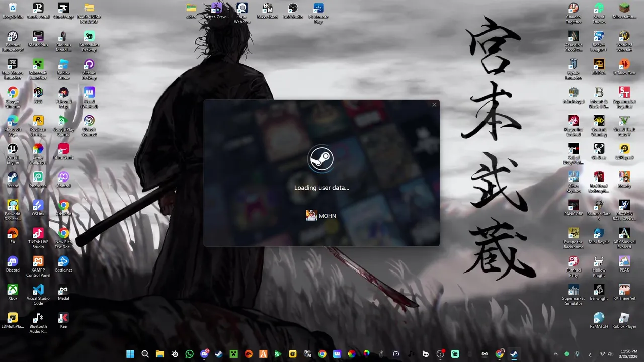Select the Discord desktop shortcut

tap(13, 264)
